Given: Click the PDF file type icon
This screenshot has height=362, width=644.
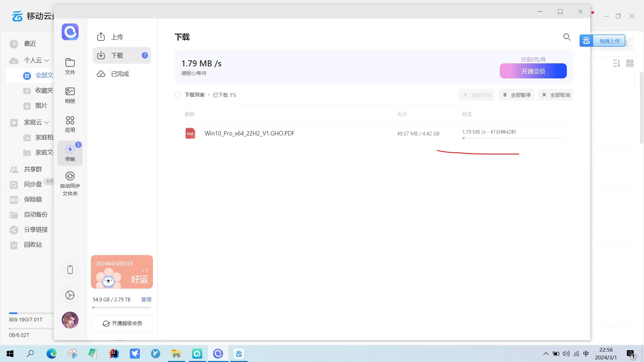Looking at the screenshot, I should (190, 133).
